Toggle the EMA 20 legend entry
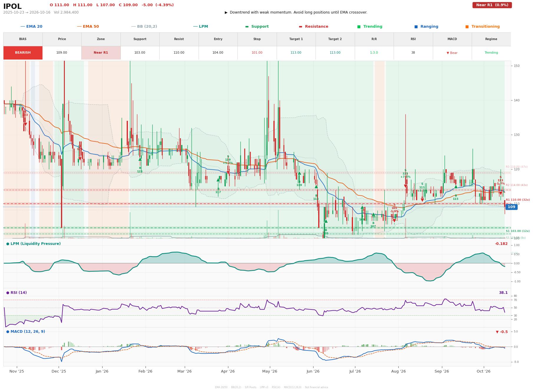This screenshot has width=533, height=392. tap(31, 27)
